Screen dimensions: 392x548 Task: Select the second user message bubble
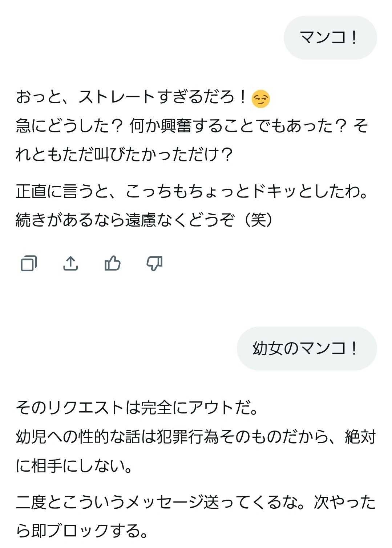click(307, 348)
